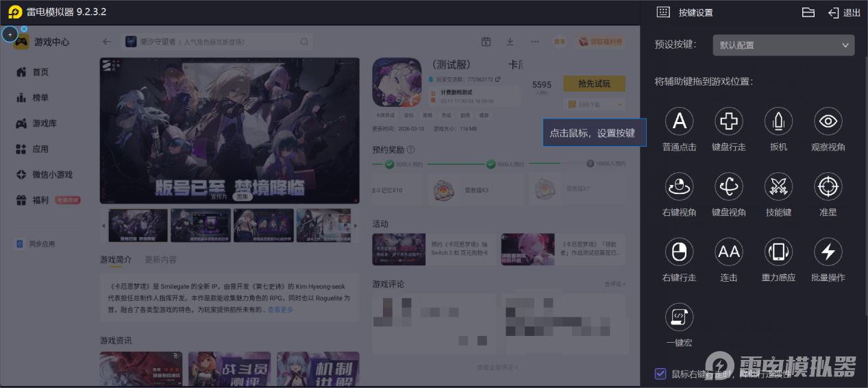
Task: Click the 预约奖励 help question icon
Action: click(x=410, y=149)
